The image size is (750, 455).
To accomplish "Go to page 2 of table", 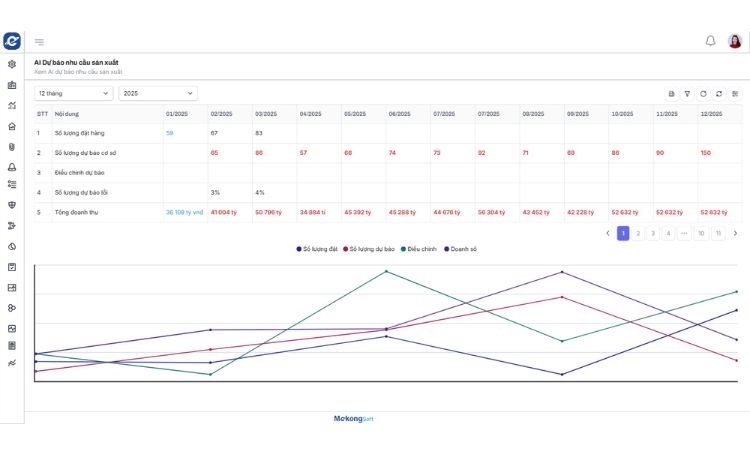I will click(x=638, y=233).
